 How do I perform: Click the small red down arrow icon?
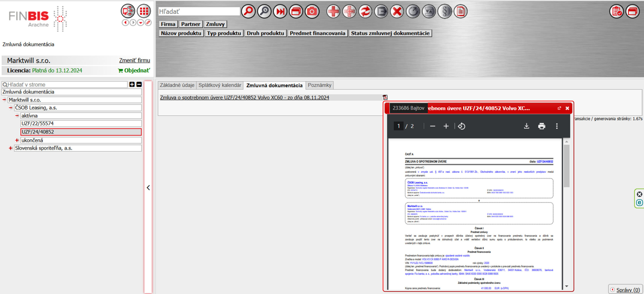pos(141,23)
